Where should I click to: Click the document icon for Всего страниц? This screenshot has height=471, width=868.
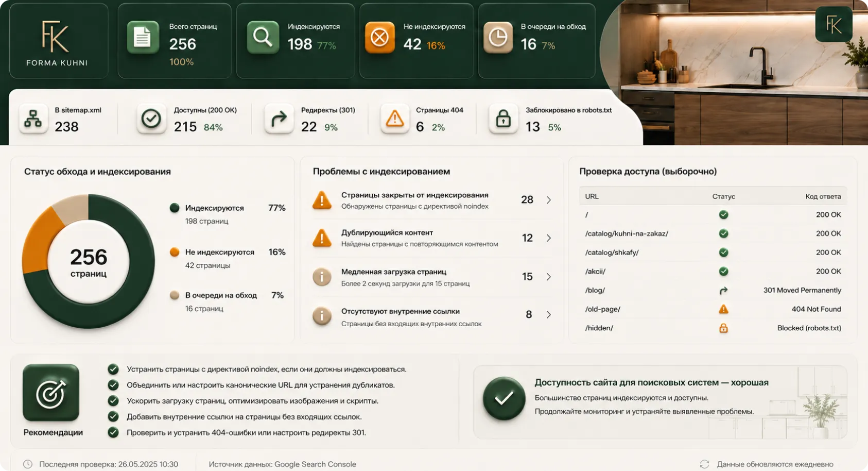pyautogui.click(x=143, y=38)
